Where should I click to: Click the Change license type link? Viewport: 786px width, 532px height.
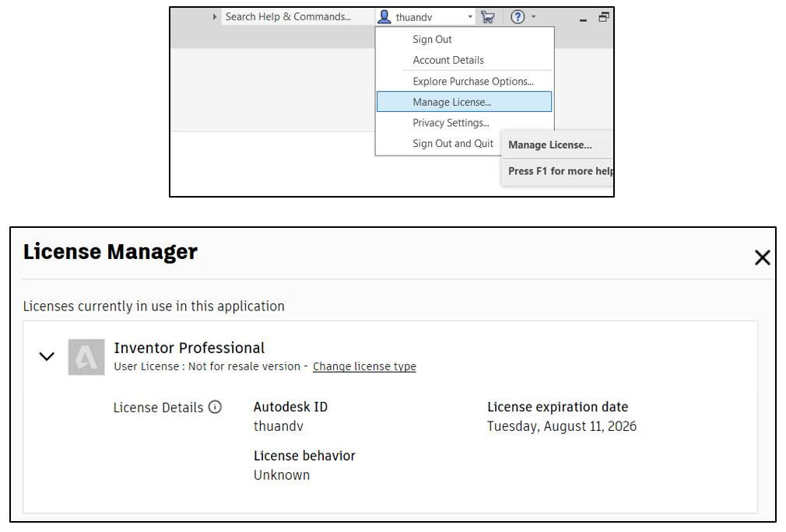pos(364,366)
